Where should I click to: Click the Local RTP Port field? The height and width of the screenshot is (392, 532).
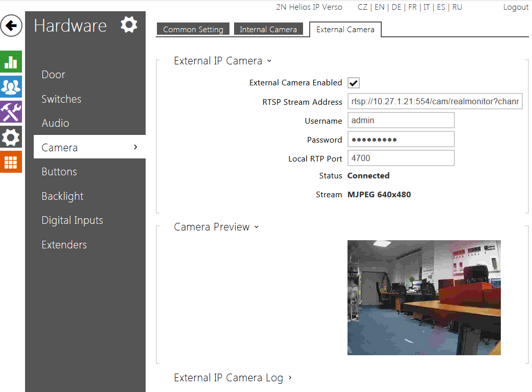401,158
